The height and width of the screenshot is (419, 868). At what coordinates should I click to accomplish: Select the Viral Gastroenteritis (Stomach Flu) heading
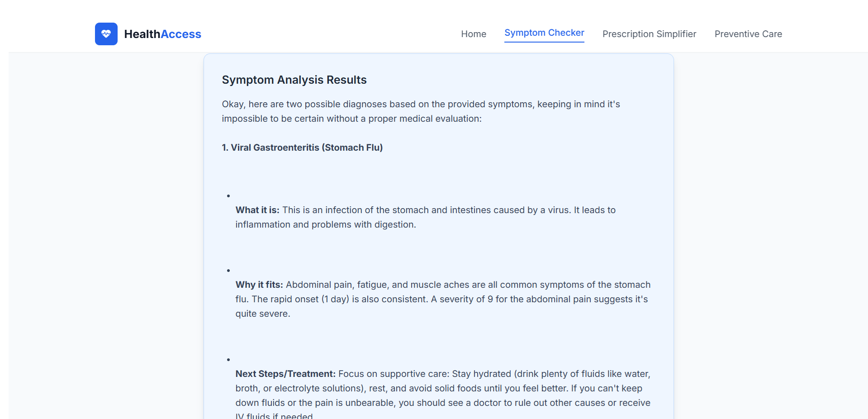[302, 148]
